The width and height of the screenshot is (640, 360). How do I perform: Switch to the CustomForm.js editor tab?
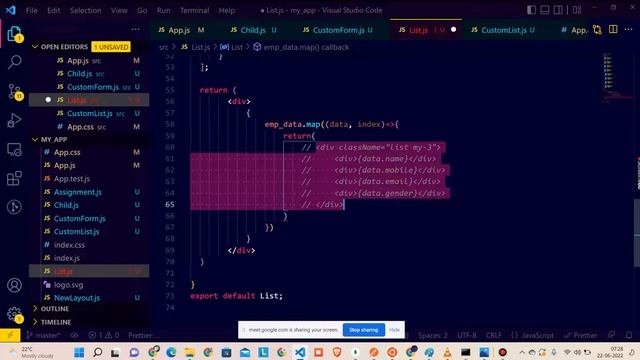[338, 30]
